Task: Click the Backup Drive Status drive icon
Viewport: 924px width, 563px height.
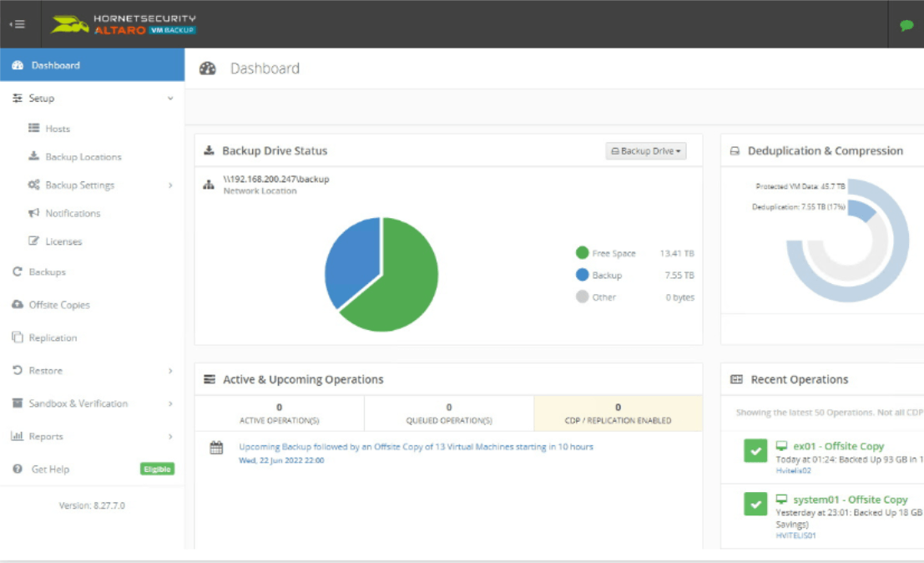Action: coord(209,150)
